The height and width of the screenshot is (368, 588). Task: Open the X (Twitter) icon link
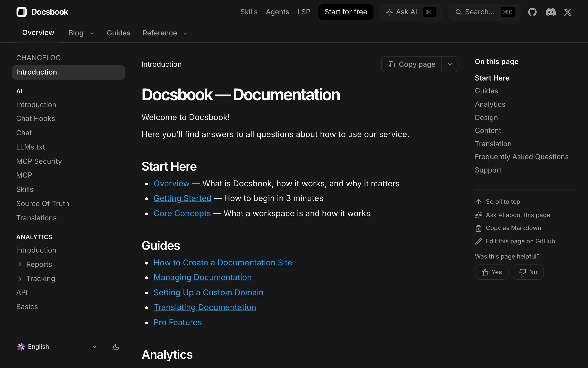[x=568, y=12]
